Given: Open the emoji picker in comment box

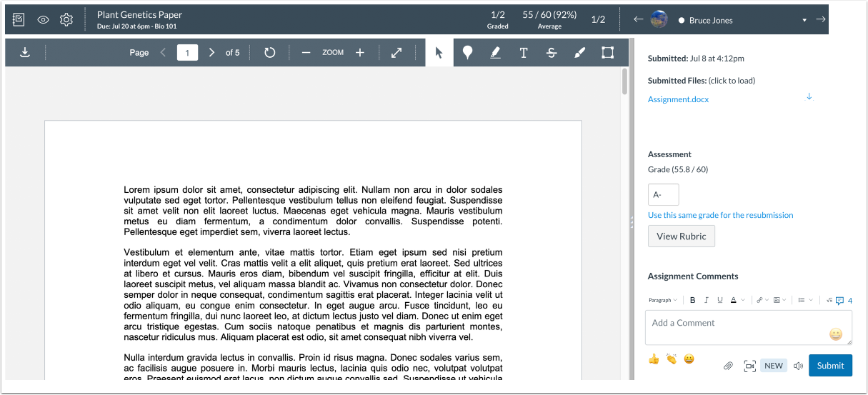Looking at the screenshot, I should [835, 334].
